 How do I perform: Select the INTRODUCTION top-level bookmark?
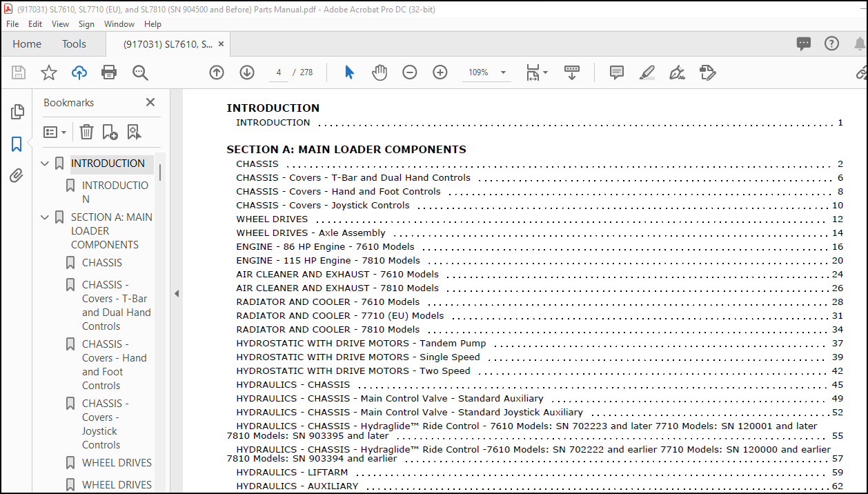tap(108, 164)
